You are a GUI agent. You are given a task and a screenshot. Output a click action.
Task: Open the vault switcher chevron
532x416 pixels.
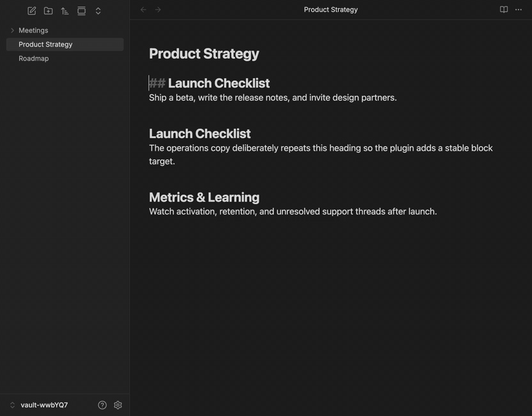12,405
